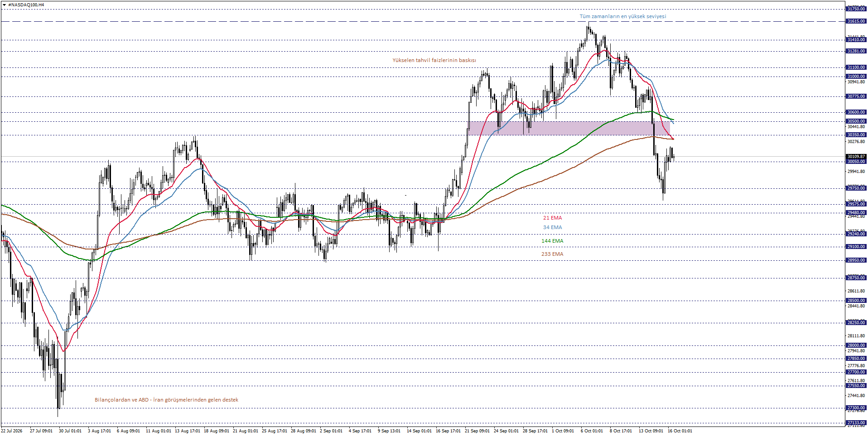Click the 'Tüm zamanların en yüksek seviyesi' label
Screen dimensions: 868x436
click(x=623, y=16)
